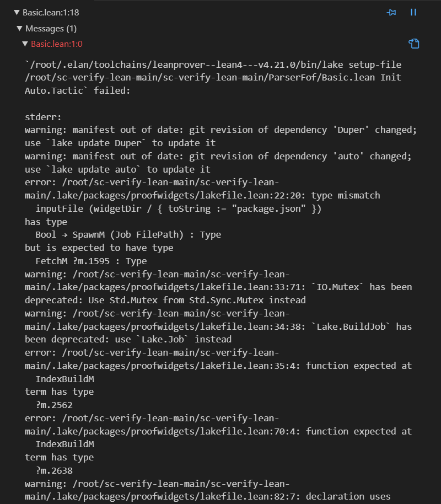The height and width of the screenshot is (504, 441).
Task: Collapse the Messages (1) disclosure triangle
Action: [x=20, y=28]
